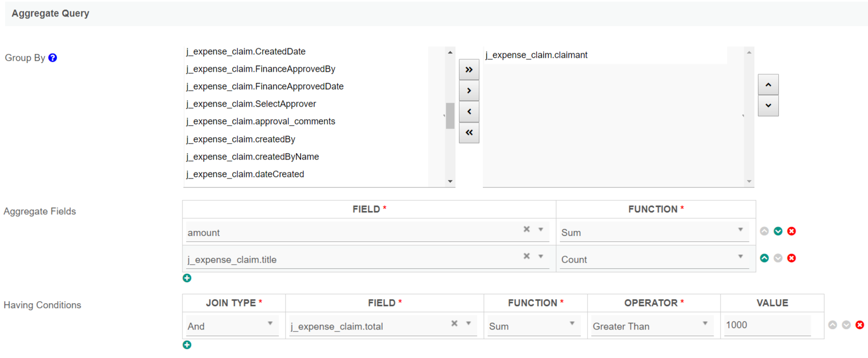
Task: Delete the amount aggregate field row
Action: pyautogui.click(x=791, y=231)
